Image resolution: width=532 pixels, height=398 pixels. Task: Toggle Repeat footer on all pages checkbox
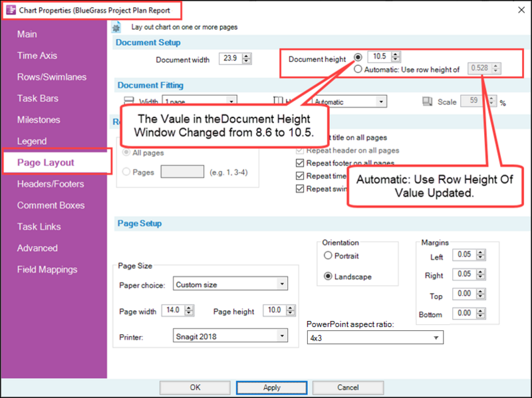tap(300, 163)
